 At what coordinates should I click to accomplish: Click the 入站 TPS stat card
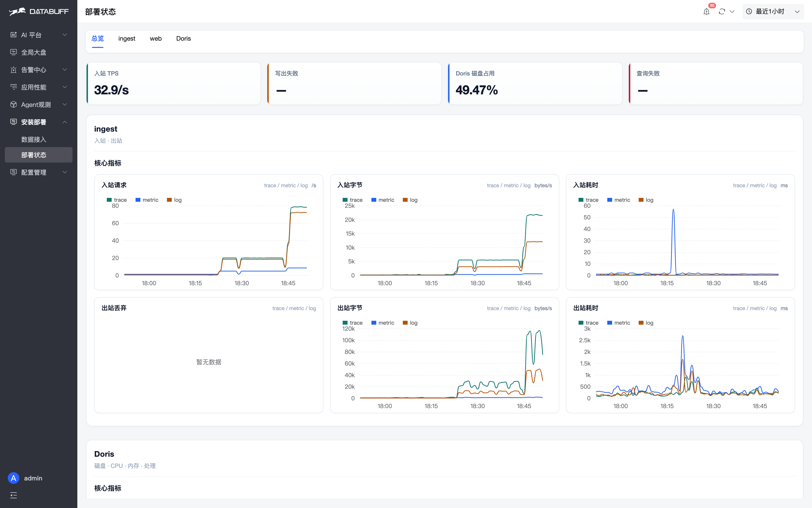pos(174,83)
